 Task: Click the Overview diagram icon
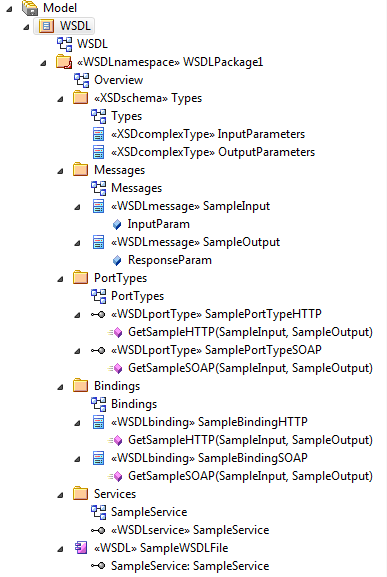(81, 80)
